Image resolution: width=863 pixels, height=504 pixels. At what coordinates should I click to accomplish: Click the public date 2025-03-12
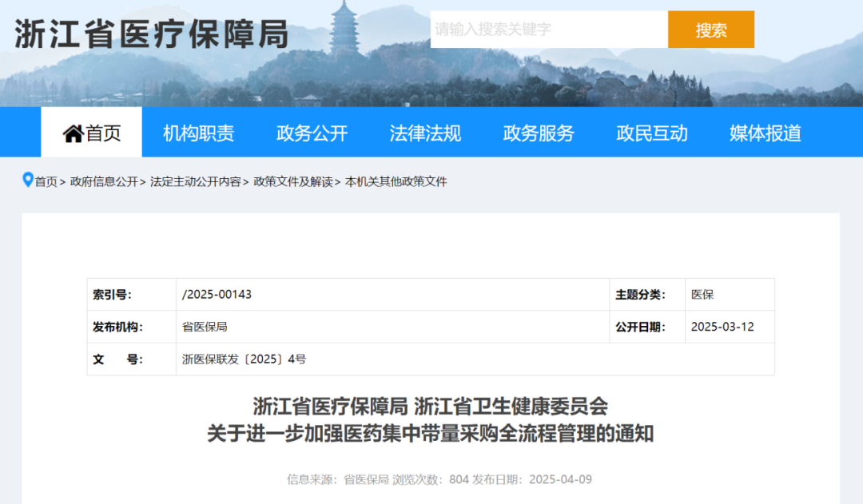722,327
